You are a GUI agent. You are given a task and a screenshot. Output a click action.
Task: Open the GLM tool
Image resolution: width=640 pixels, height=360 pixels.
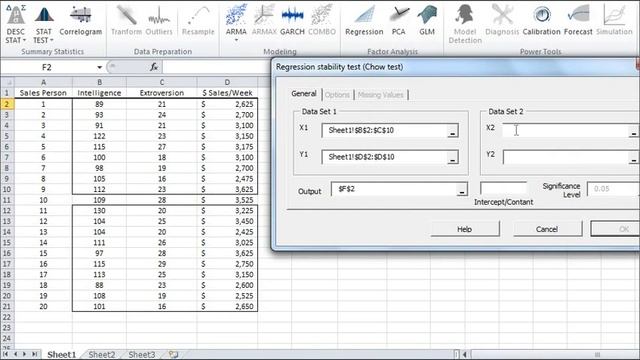click(x=427, y=20)
